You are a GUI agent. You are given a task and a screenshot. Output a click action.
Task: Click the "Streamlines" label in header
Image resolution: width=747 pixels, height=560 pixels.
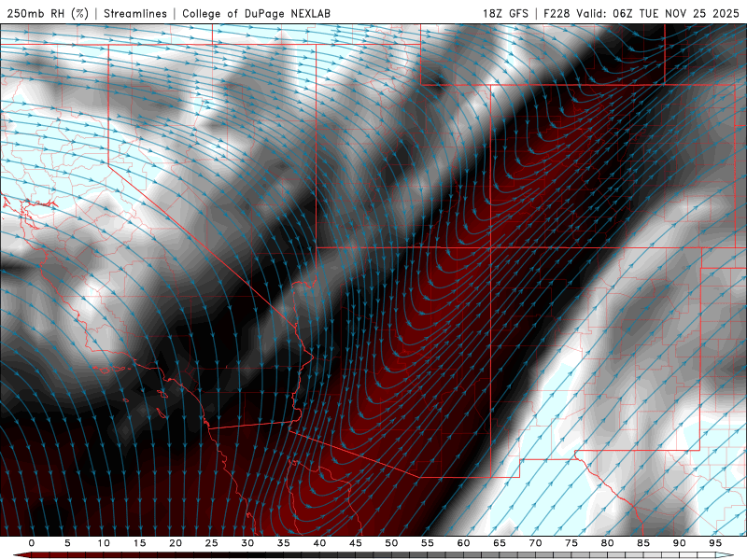click(135, 13)
